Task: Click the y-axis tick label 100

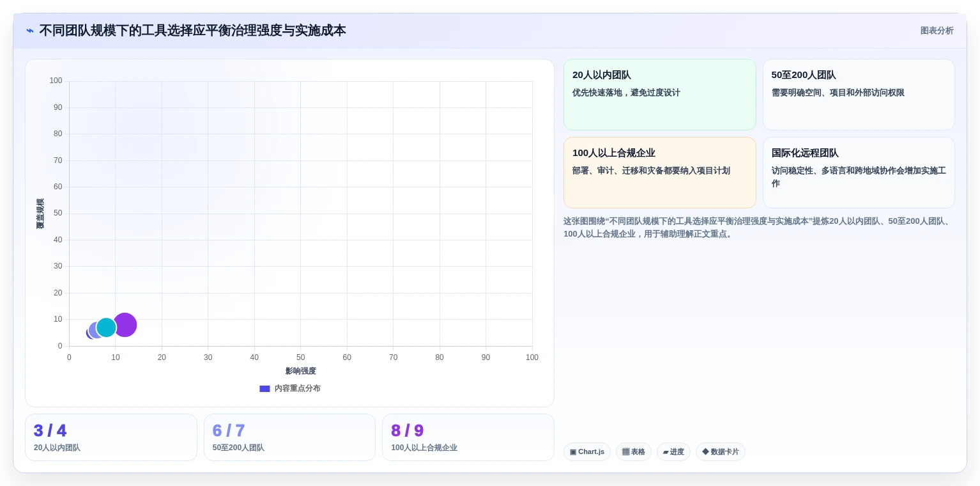Action: tap(56, 81)
